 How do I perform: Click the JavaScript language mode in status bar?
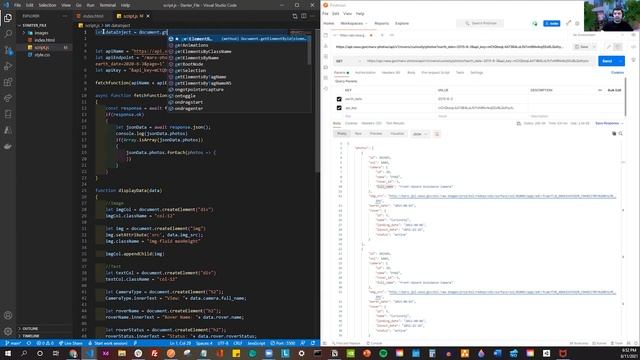coord(256,343)
